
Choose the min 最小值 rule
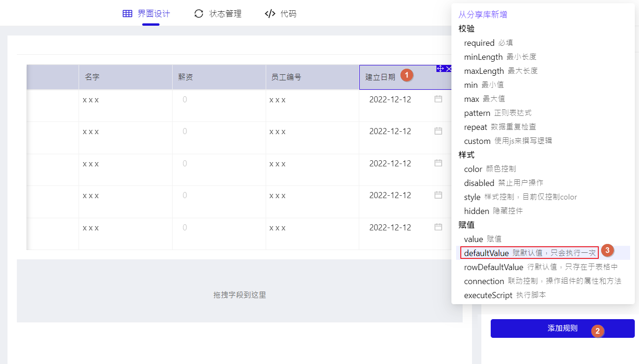[543, 85]
